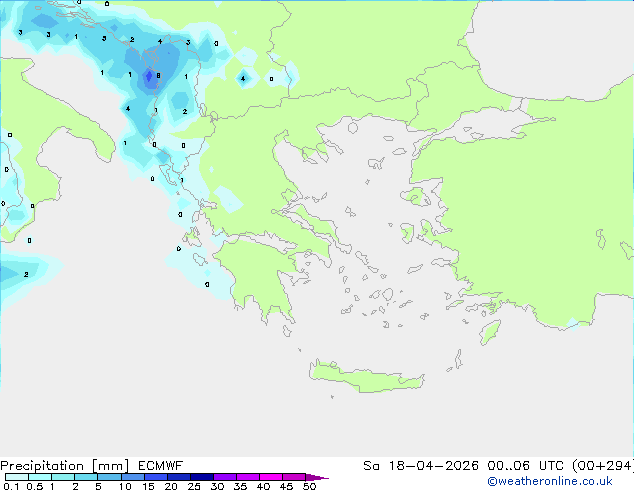
Task: Pick the 15 to 20 mm blue swatch
Action: click(x=156, y=477)
